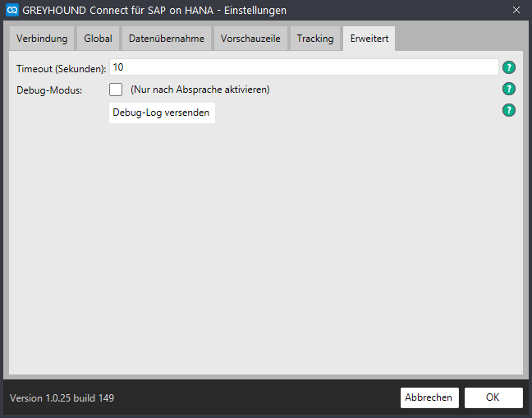Image resolution: width=532 pixels, height=418 pixels.
Task: Go to the Tracking tab
Action: coord(315,39)
